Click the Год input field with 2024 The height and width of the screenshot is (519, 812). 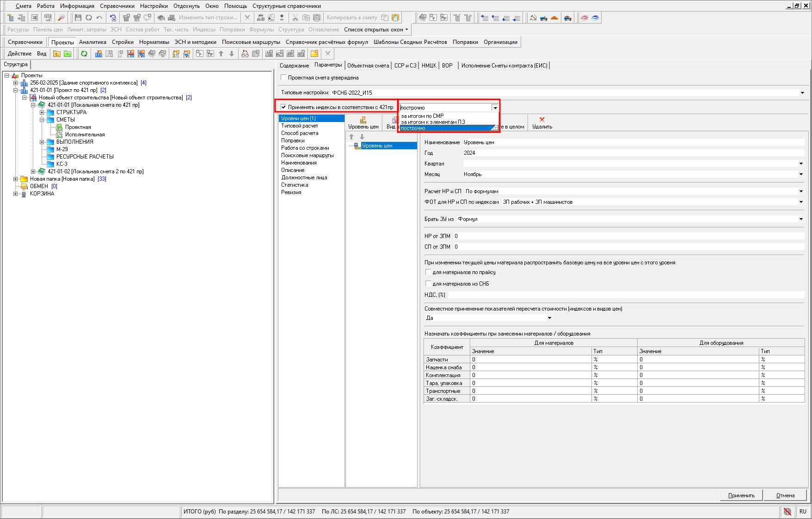coord(633,153)
